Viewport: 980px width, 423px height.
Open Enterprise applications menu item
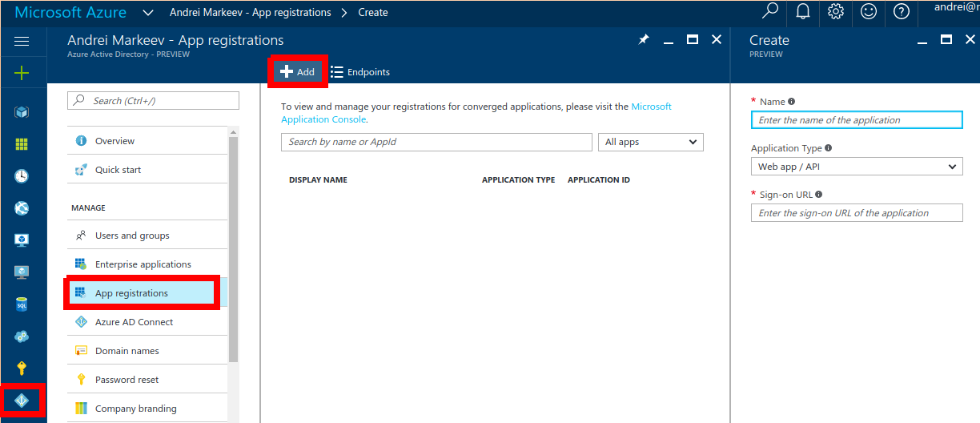pos(147,264)
